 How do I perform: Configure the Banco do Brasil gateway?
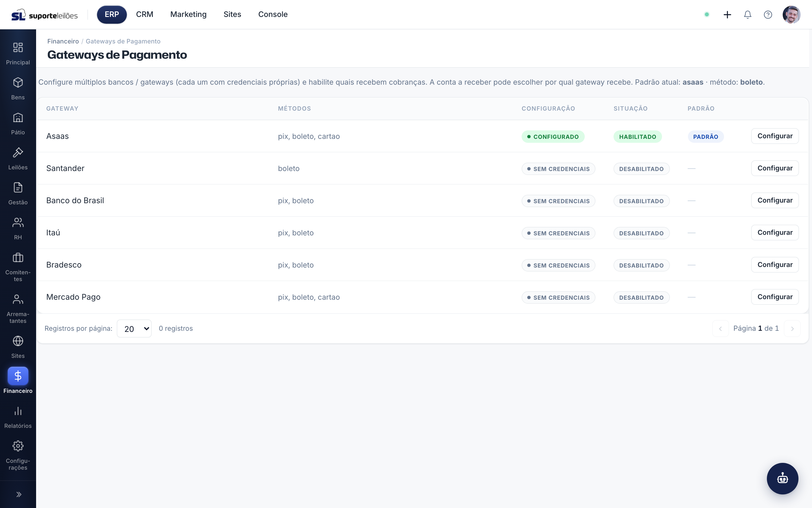[775, 201]
